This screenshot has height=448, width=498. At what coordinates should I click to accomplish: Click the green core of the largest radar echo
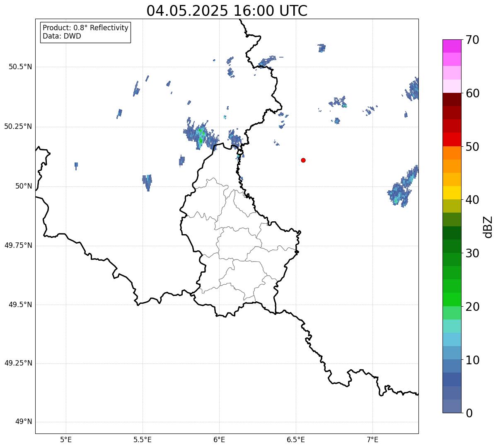click(201, 136)
